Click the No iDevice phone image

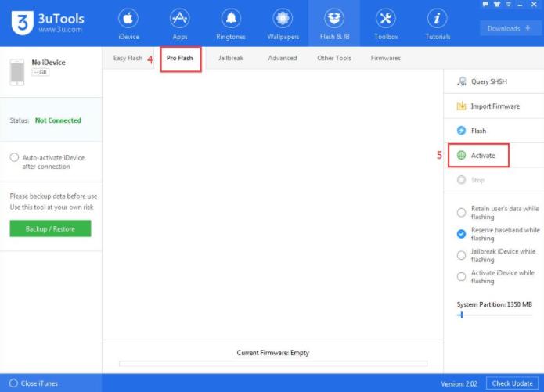(17, 72)
